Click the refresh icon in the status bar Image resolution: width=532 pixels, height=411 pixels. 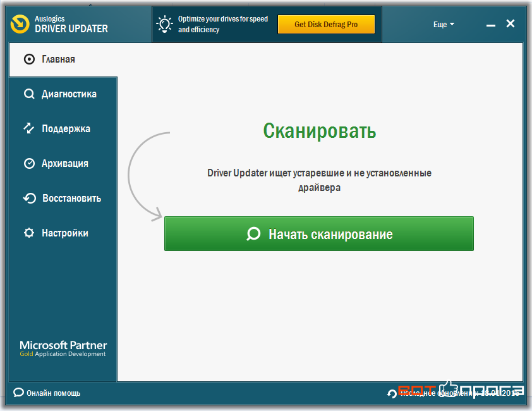tap(392, 394)
